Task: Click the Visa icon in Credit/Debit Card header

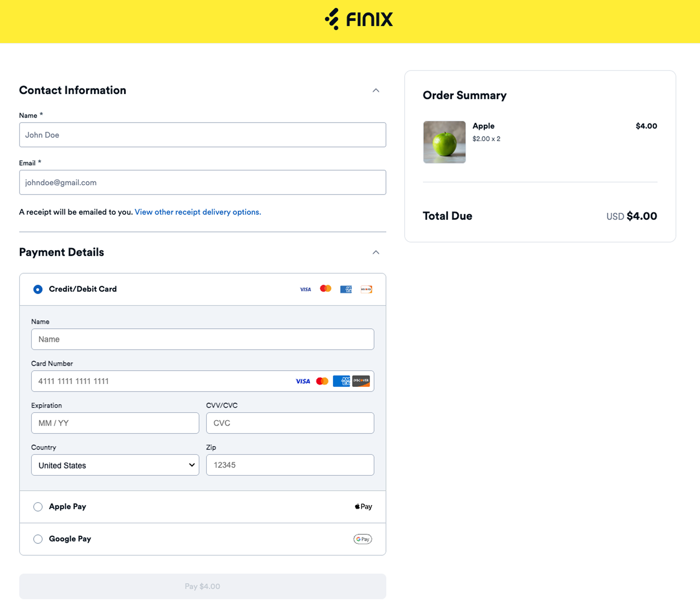Action: 306,289
